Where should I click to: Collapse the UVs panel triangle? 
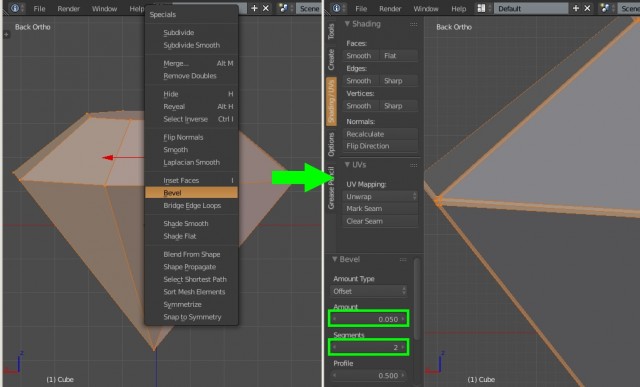coord(347,165)
